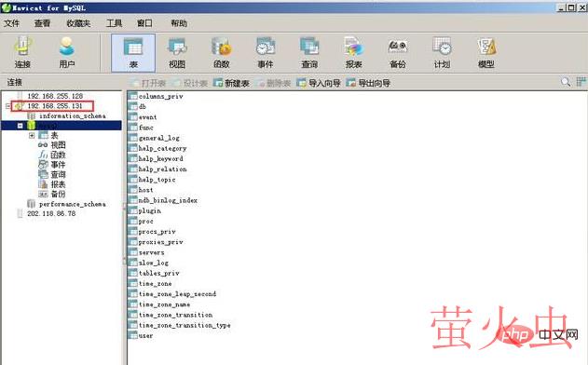The image size is (588, 365).
Task: Select the proc table
Action: [146, 222]
